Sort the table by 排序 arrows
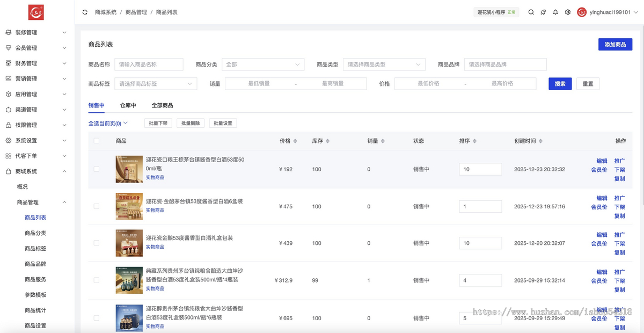The image size is (644, 333). coord(474,141)
